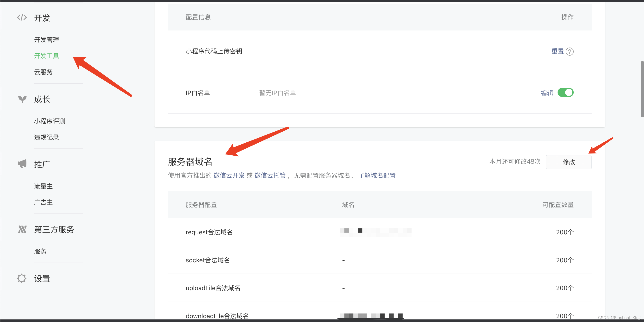Click the 域名 column header
The height and width of the screenshot is (322, 644).
point(348,205)
